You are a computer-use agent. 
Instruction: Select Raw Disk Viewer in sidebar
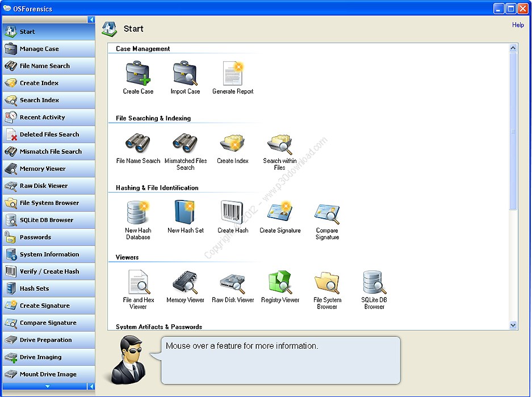click(49, 186)
